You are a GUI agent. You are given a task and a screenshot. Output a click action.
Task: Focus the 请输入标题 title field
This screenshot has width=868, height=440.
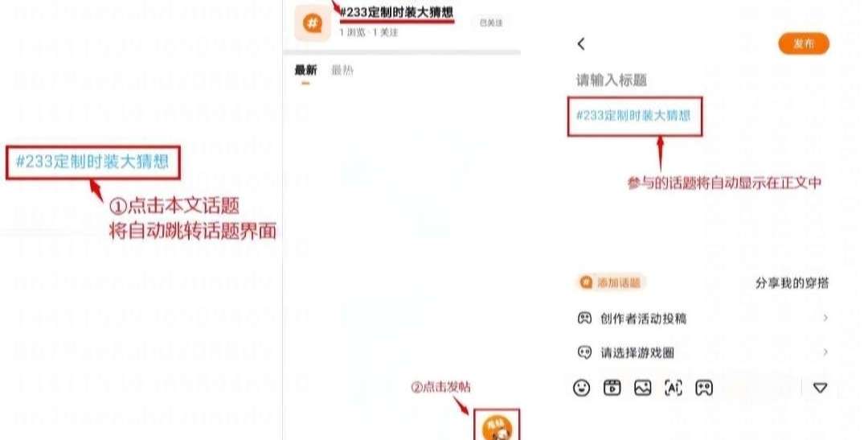pos(612,80)
